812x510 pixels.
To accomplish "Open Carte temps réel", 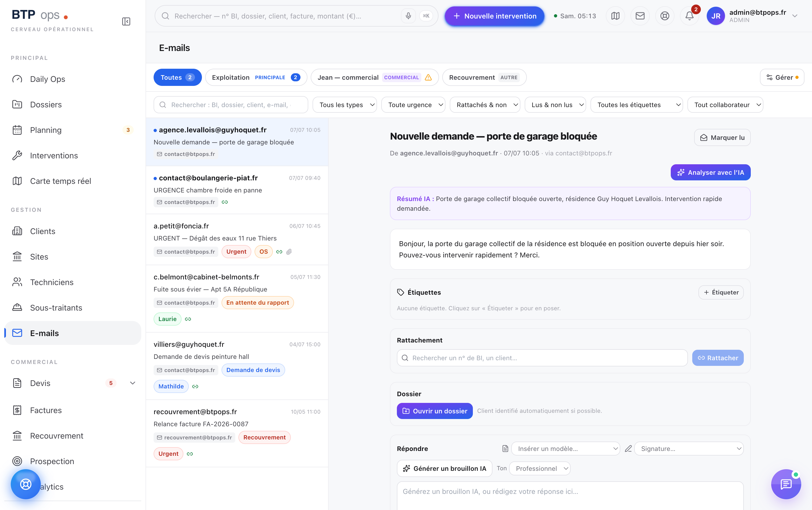I will 73,181.
